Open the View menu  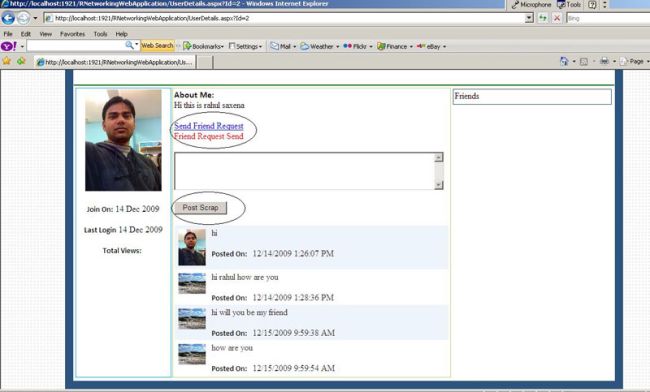point(46,34)
